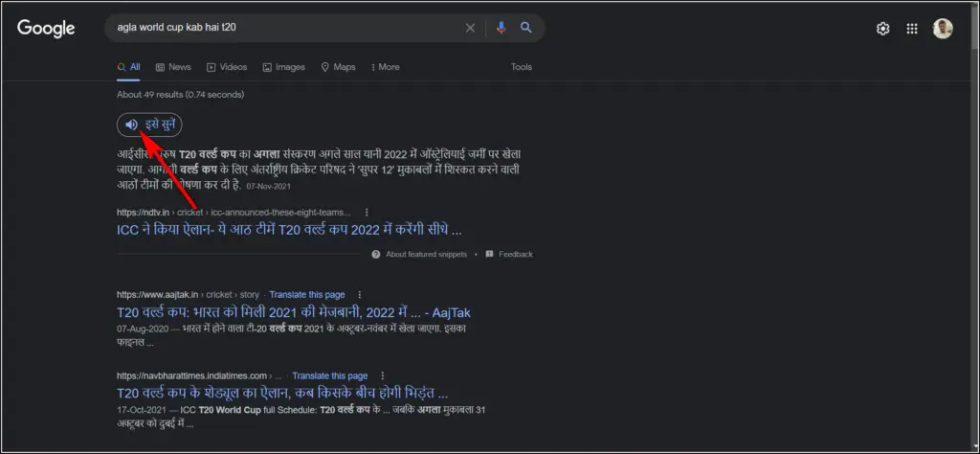Click the 07-Nov-2021 snippet date

point(269,187)
